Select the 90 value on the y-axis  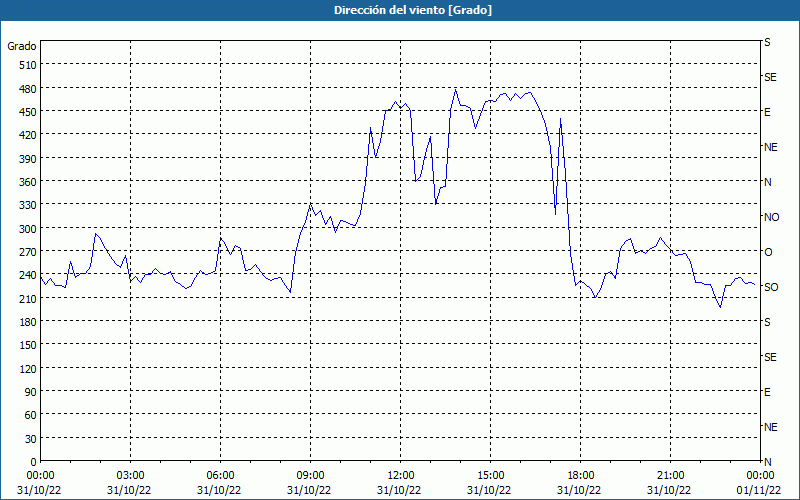pyautogui.click(x=31, y=392)
